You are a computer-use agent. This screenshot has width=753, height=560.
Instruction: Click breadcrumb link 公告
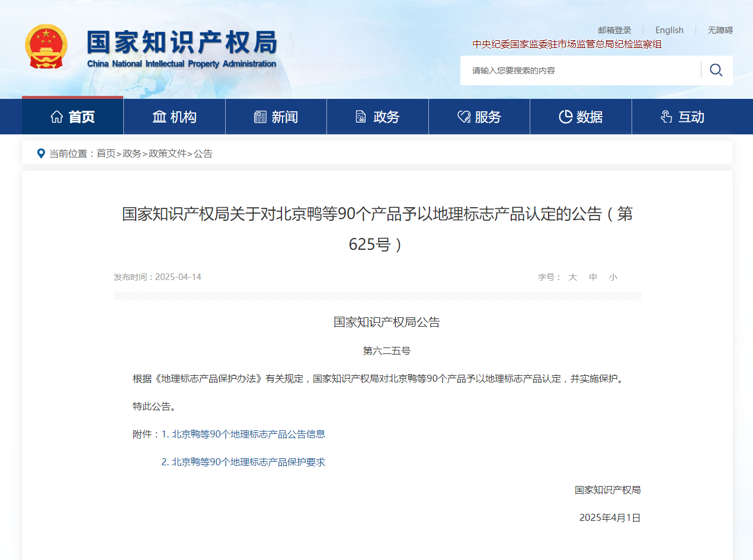[203, 153]
